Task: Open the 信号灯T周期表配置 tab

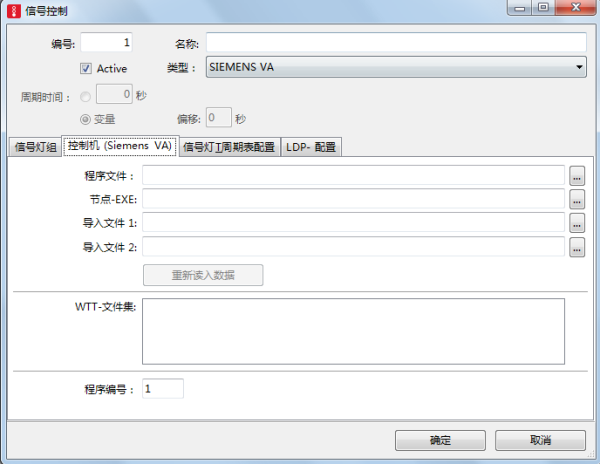Action: [229, 147]
